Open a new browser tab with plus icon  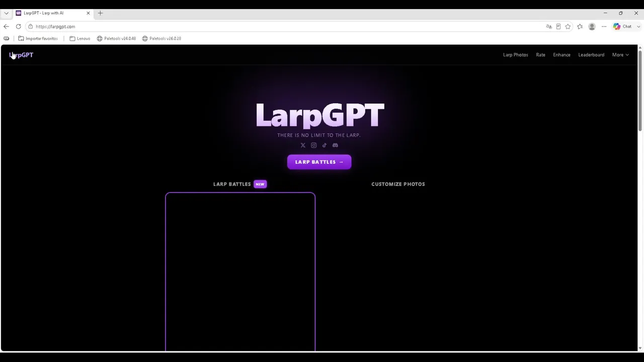click(x=100, y=13)
